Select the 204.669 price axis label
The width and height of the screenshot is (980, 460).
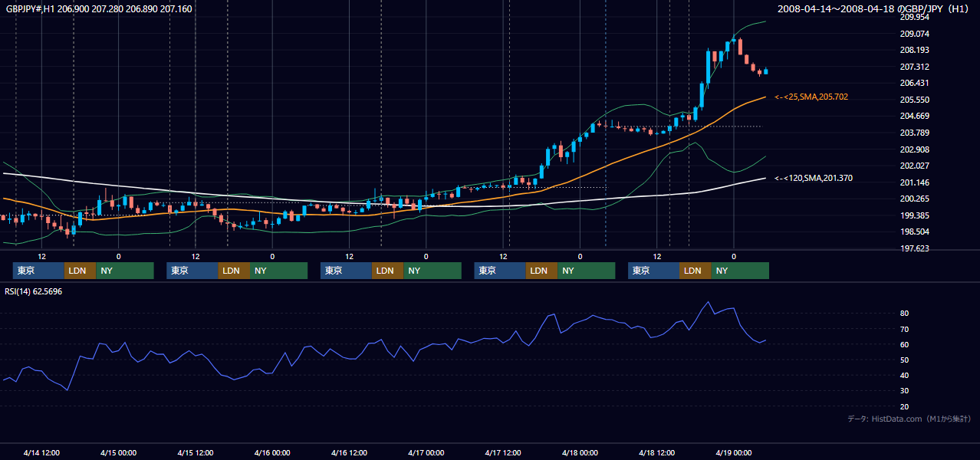[915, 117]
